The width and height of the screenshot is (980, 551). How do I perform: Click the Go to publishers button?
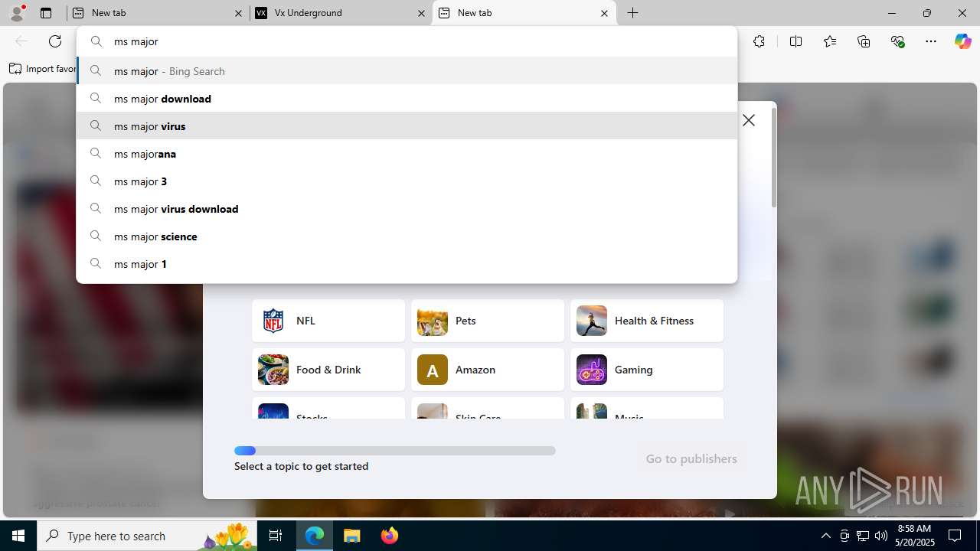point(691,458)
